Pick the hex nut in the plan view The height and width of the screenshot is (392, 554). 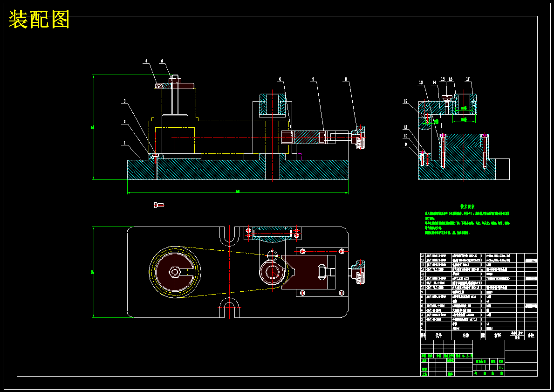(x=175, y=272)
